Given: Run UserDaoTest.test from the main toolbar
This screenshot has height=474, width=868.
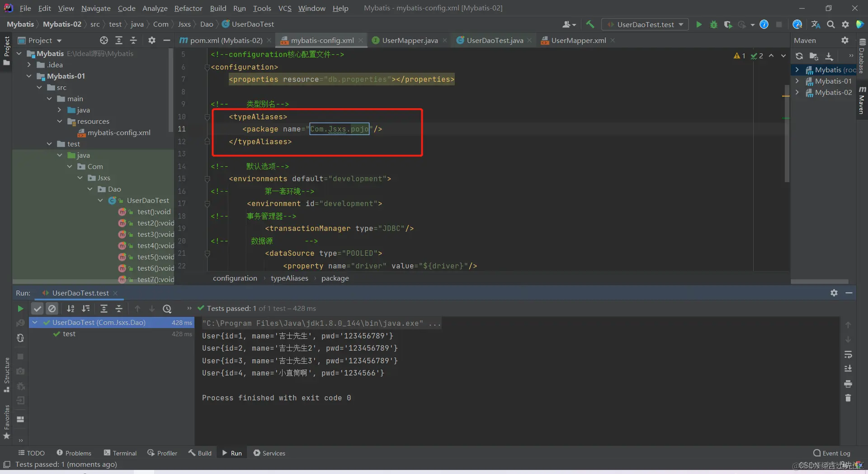Looking at the screenshot, I should click(x=699, y=24).
